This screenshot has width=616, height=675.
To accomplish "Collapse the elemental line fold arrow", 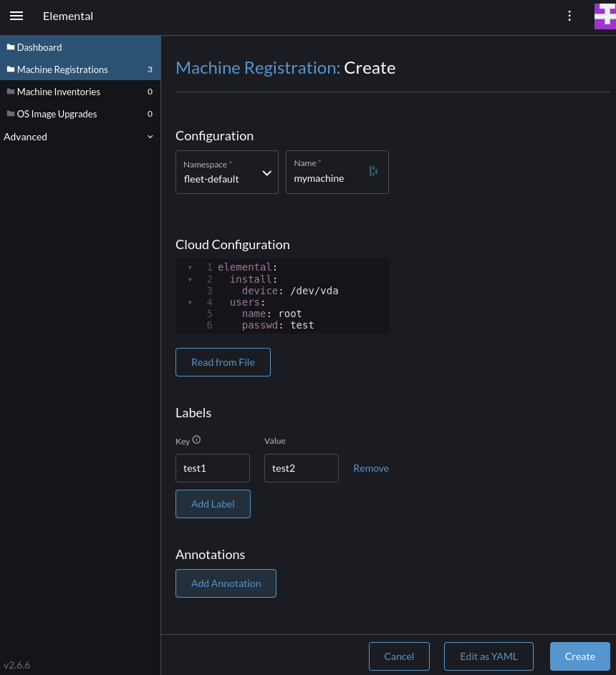I will coord(190,267).
